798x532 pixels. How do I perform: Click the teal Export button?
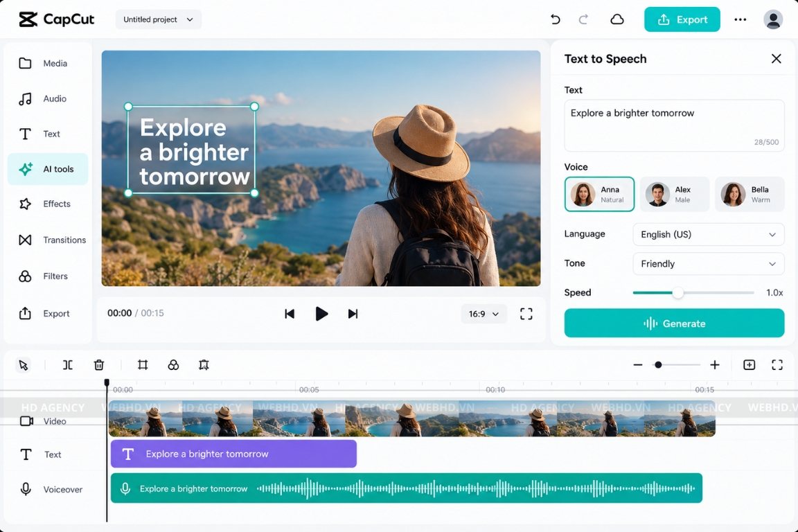click(x=682, y=19)
